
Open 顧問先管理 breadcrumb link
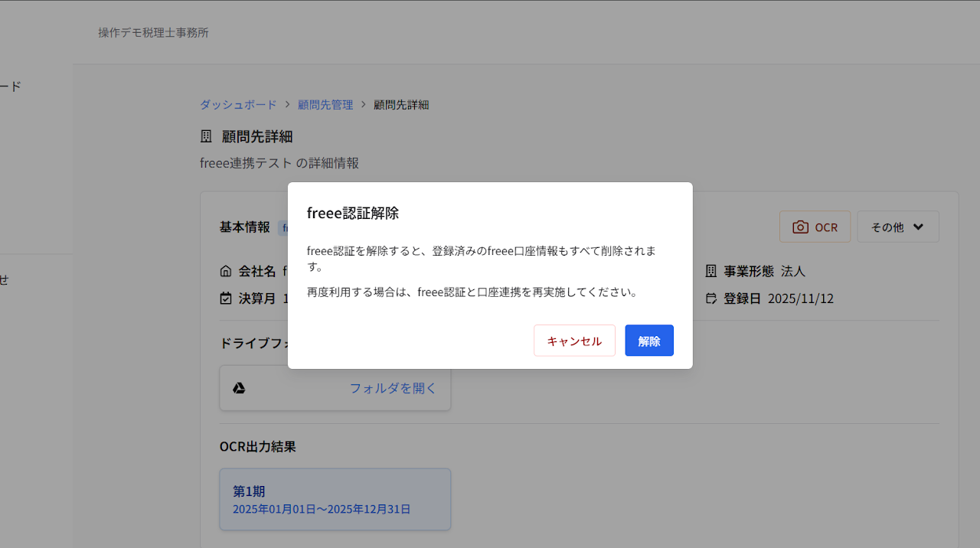(325, 104)
